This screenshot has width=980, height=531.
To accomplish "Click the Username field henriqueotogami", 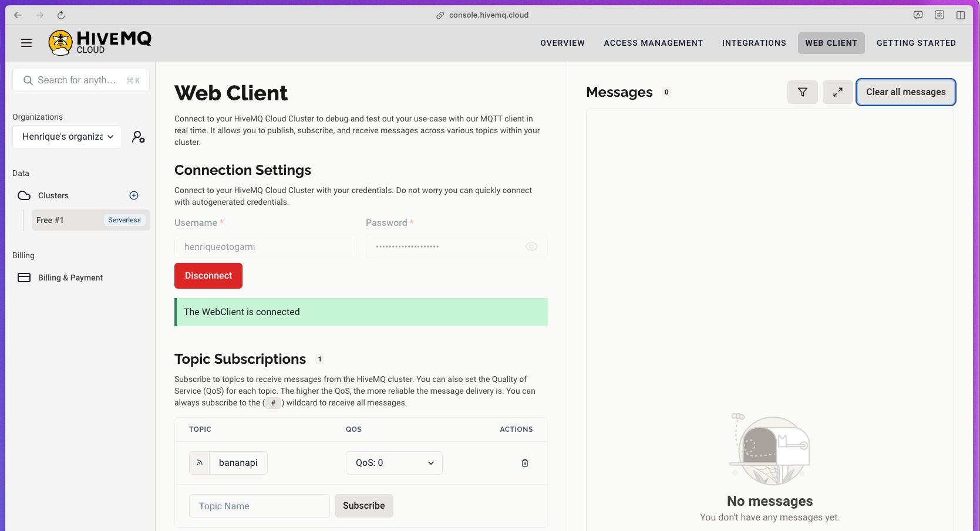I will [265, 246].
